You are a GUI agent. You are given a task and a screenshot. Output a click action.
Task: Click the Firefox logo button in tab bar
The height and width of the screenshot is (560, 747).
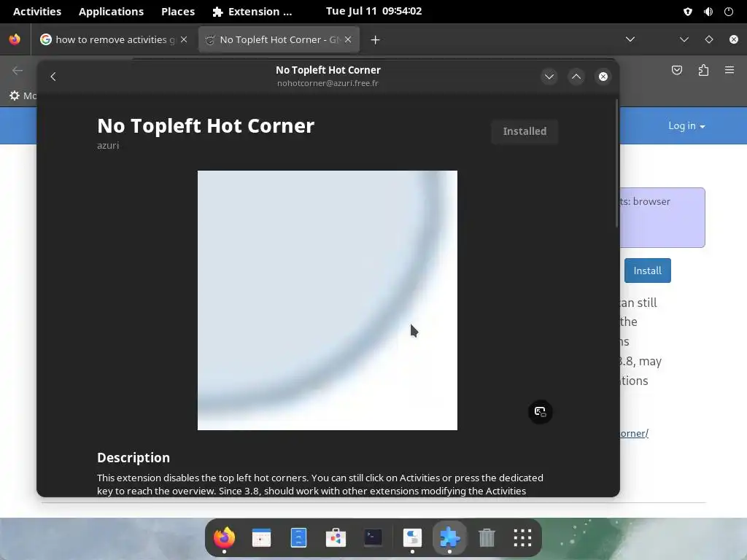pos(15,39)
